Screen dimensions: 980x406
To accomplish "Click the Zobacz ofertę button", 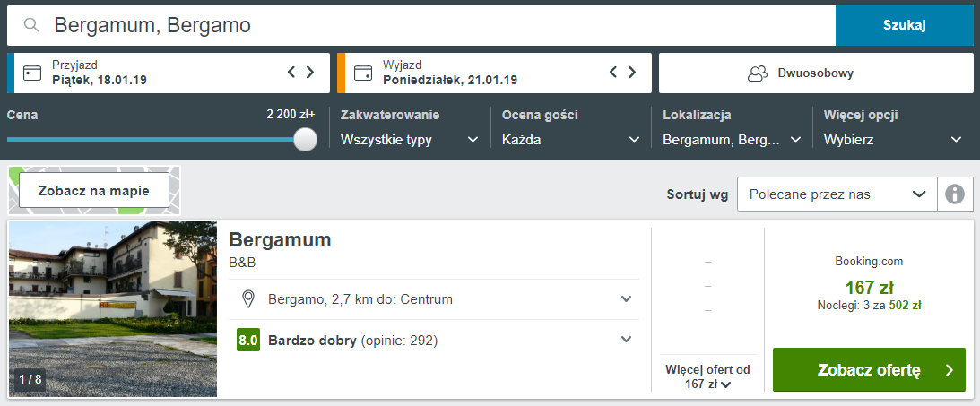I will pos(869,370).
